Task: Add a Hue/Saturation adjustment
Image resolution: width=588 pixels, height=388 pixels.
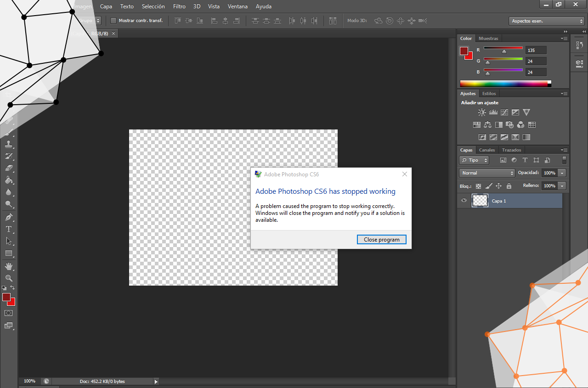Action: coord(477,124)
